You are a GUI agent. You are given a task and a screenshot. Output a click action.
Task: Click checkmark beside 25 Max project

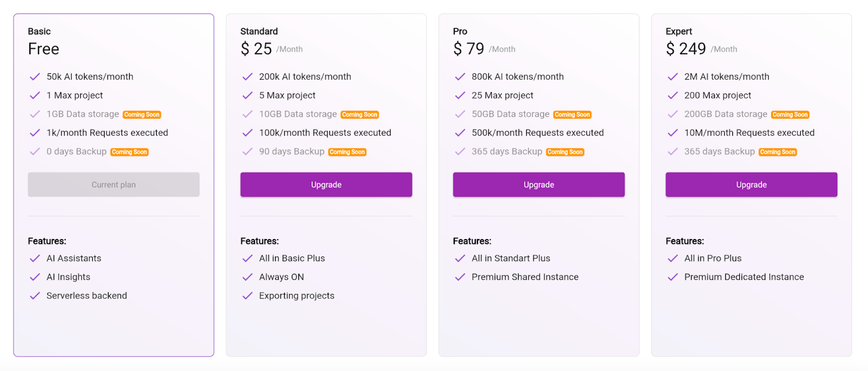(460, 96)
